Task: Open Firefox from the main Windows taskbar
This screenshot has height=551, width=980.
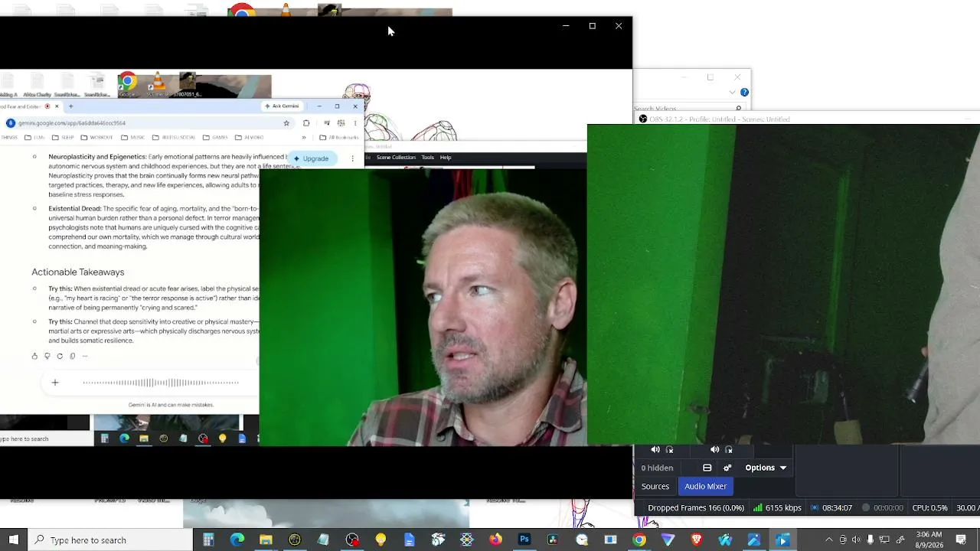Action: coord(495,540)
